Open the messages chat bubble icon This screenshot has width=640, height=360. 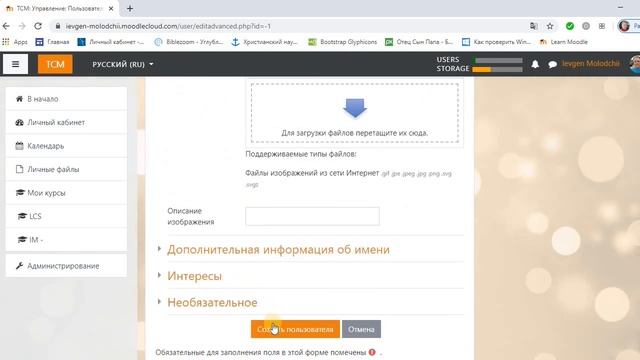tap(552, 64)
